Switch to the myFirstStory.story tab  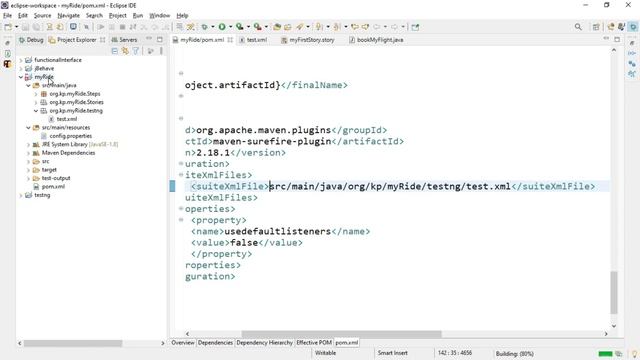click(x=308, y=40)
